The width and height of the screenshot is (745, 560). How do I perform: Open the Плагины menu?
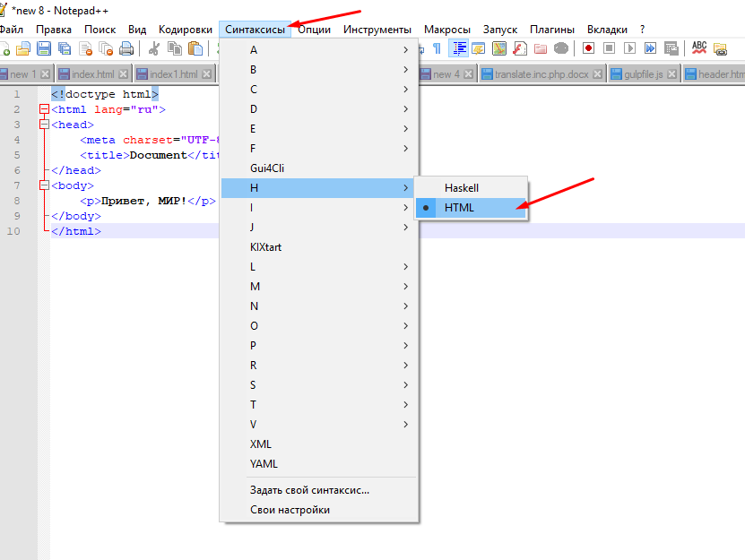click(x=552, y=30)
